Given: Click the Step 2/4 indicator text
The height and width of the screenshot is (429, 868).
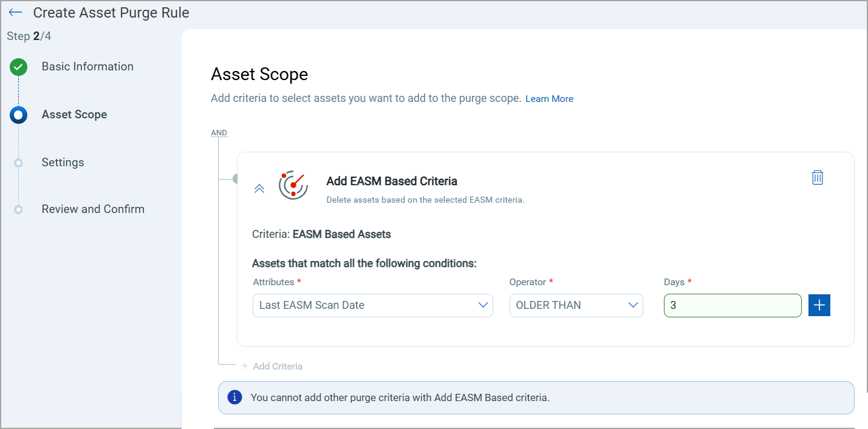Looking at the screenshot, I should pos(29,36).
